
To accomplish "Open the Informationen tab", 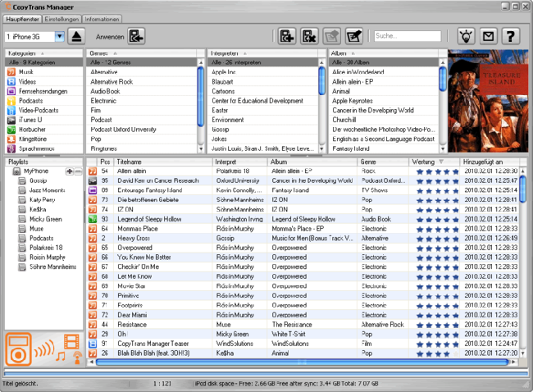I will 102,18.
